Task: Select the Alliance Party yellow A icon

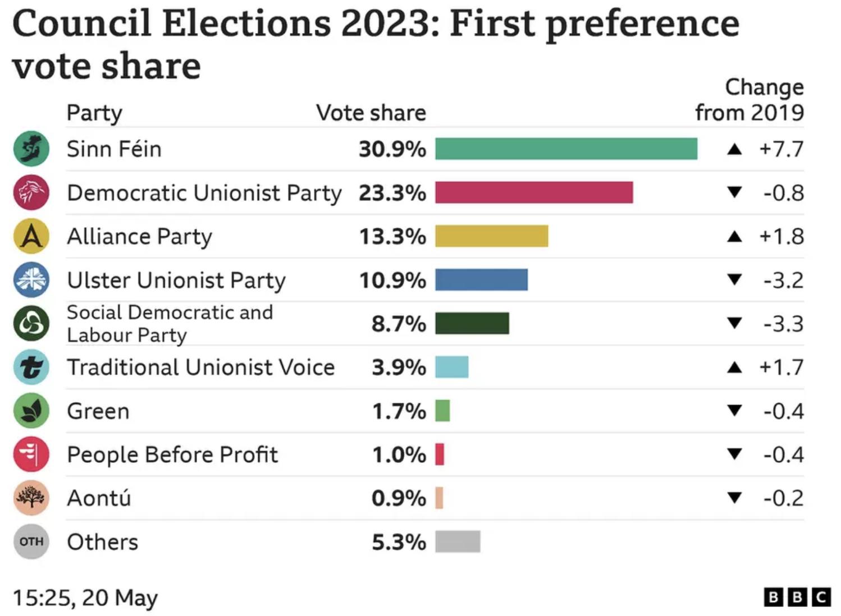Action: (x=31, y=236)
